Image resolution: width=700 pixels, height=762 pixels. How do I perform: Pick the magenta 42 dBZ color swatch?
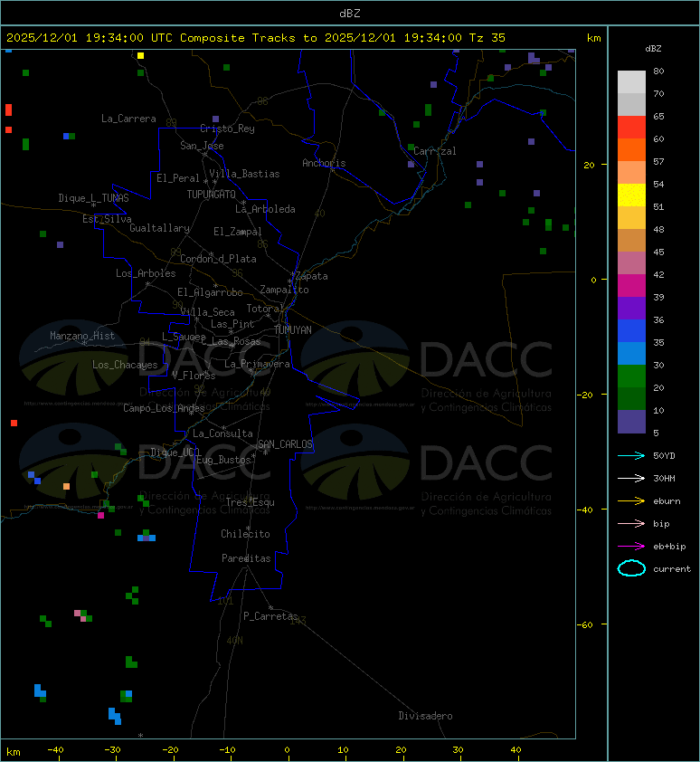click(631, 285)
